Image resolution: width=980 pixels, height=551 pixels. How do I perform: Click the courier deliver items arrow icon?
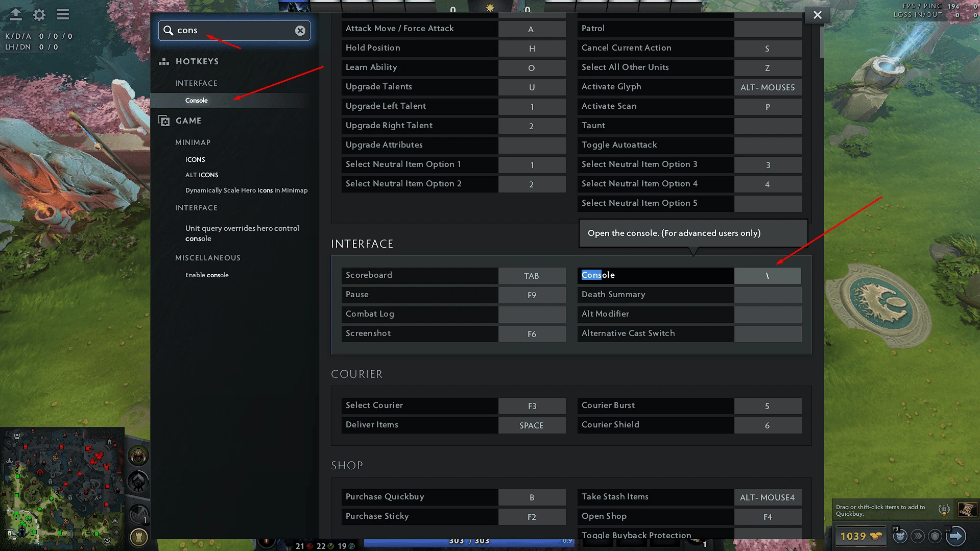956,536
